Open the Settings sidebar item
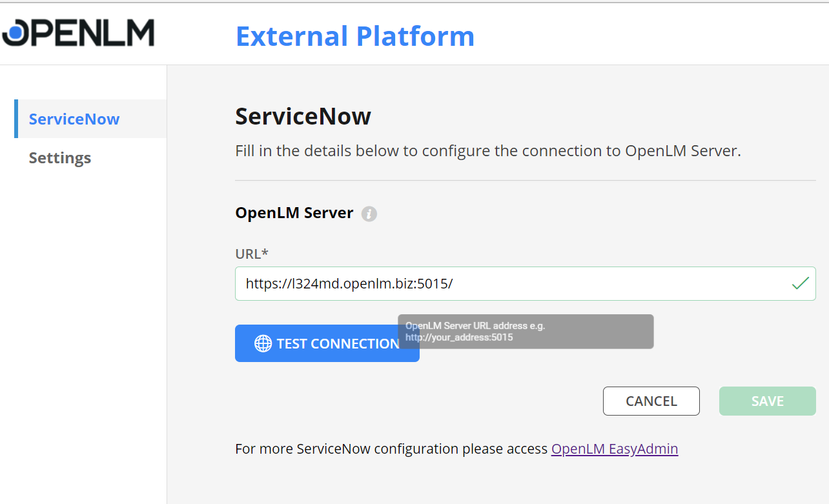829x504 pixels. tap(60, 158)
